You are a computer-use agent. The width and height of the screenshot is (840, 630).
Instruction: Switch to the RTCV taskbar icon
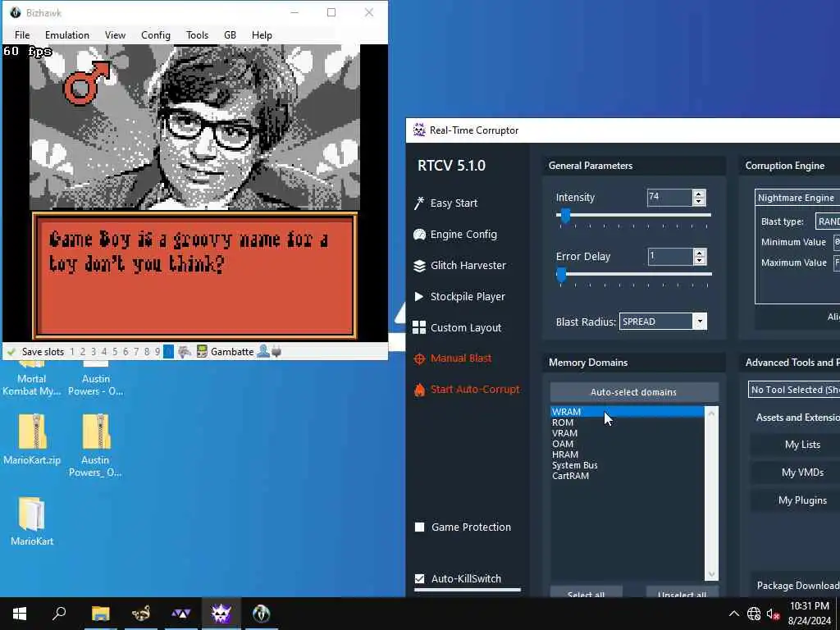[221, 614]
